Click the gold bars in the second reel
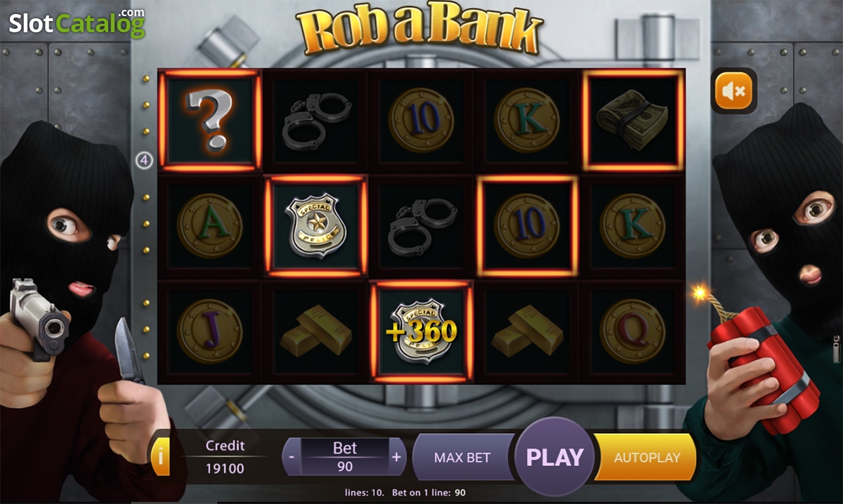The height and width of the screenshot is (504, 843). coord(316,331)
